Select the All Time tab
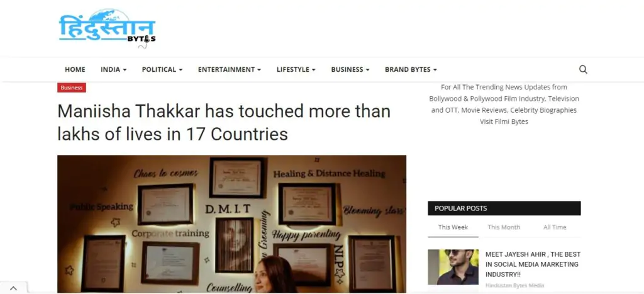This screenshot has width=644, height=294. (x=555, y=227)
